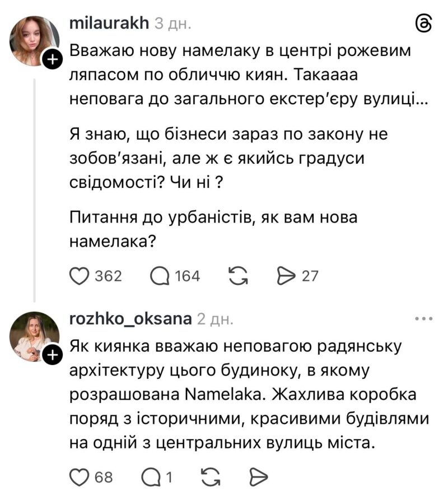Like rozhko_oksana's reply with the heart
448x495 pixels.
tap(80, 477)
